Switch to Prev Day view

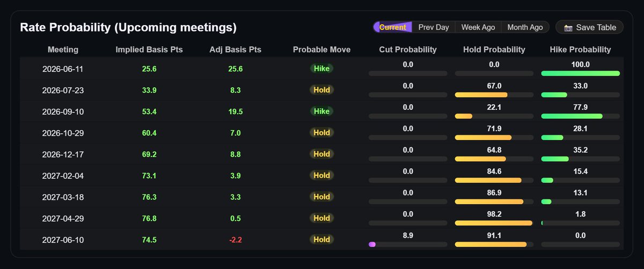pos(434,27)
